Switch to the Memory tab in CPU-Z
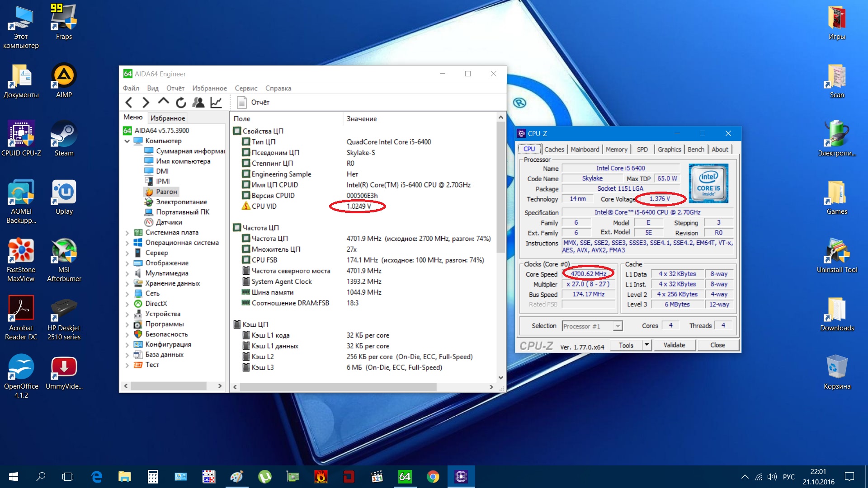The height and width of the screenshot is (488, 868). click(x=616, y=150)
